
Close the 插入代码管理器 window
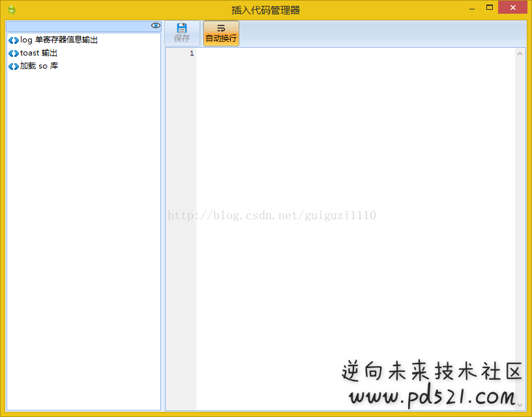click(x=512, y=7)
